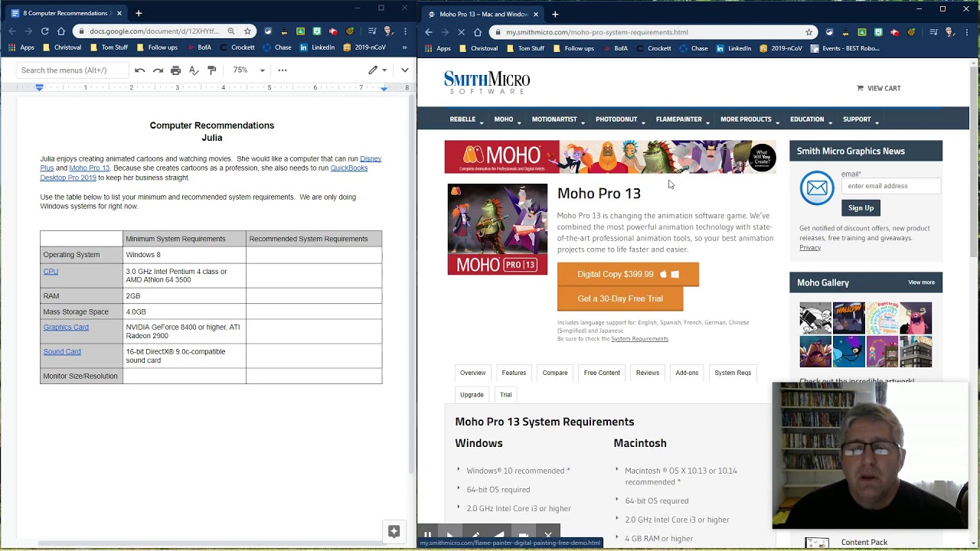Expand the FlamePainter navigation menu

click(682, 119)
